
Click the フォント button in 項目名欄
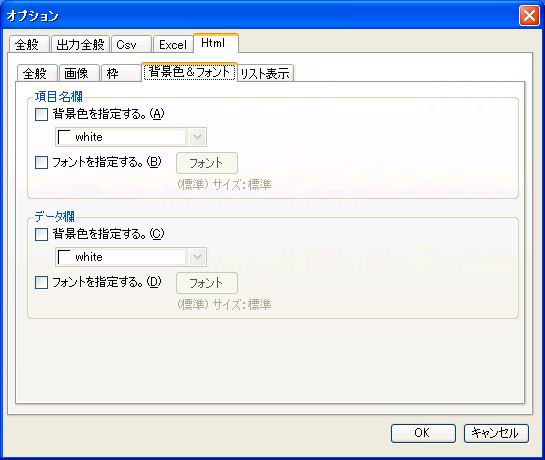coord(207,163)
